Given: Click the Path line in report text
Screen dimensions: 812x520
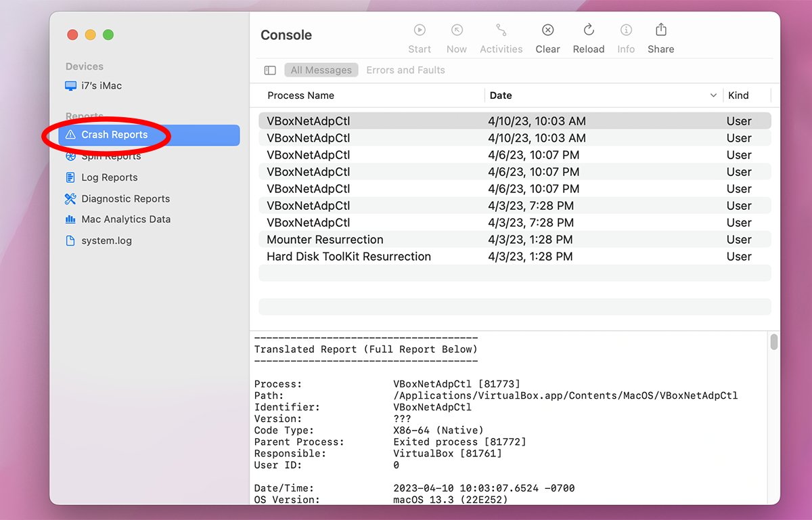Looking at the screenshot, I should 496,395.
